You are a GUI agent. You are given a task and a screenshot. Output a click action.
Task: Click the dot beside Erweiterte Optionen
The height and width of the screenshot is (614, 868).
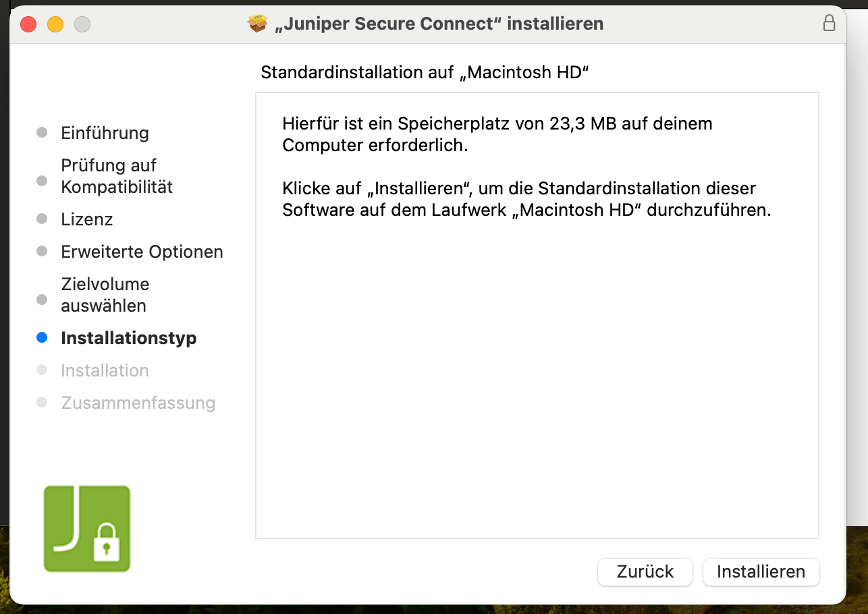[x=42, y=252]
